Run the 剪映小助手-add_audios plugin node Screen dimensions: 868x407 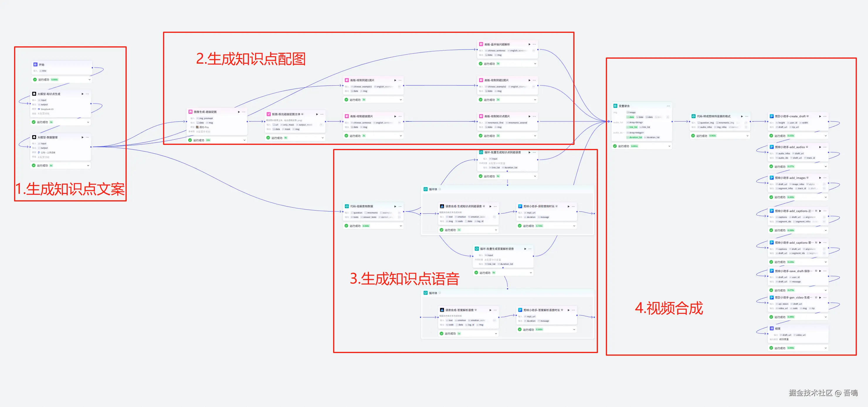(x=820, y=147)
